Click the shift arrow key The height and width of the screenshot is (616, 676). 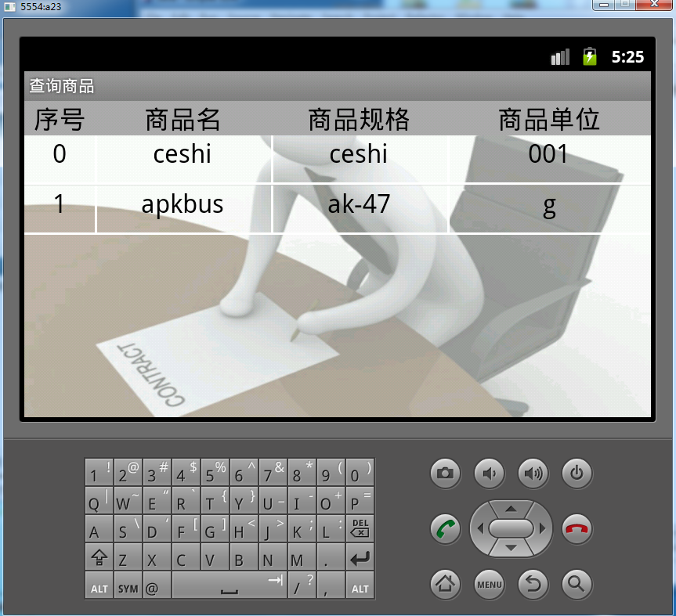pos(99,557)
